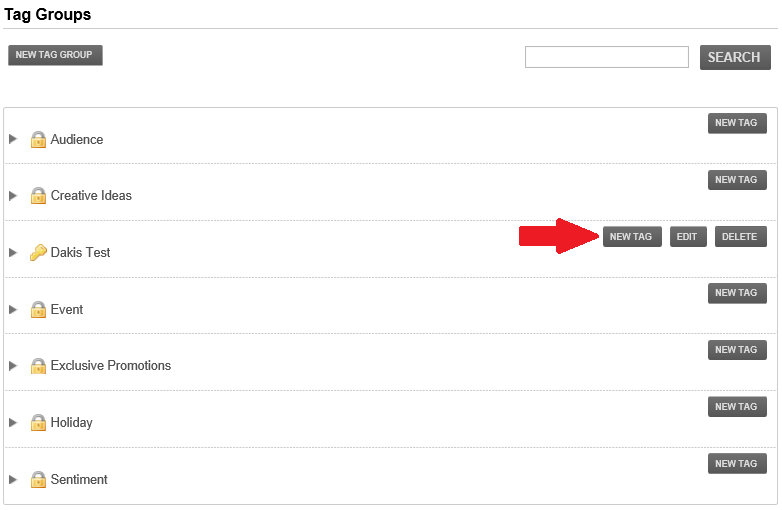This screenshot has height=510, width=782.
Task: Select the Dakis Test group name
Action: pyautogui.click(x=80, y=253)
